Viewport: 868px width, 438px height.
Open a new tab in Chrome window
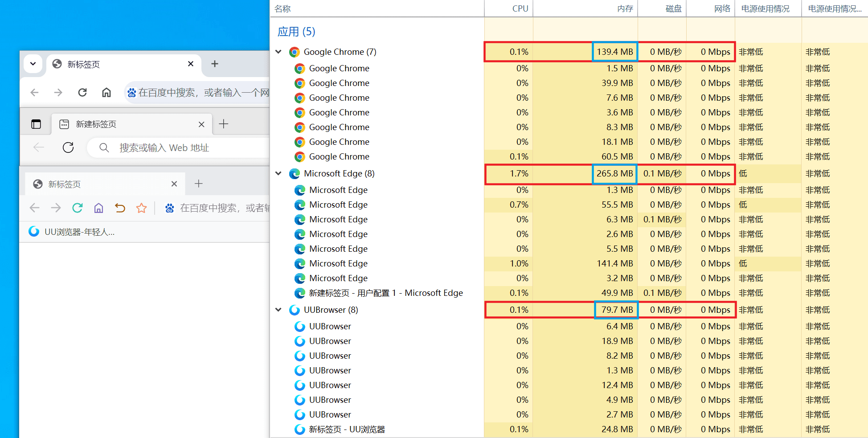[x=215, y=64]
